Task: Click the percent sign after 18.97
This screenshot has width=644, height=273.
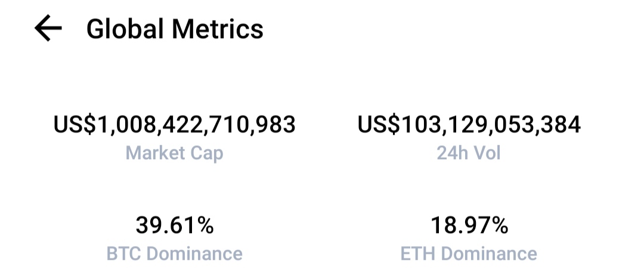Action: (498, 225)
